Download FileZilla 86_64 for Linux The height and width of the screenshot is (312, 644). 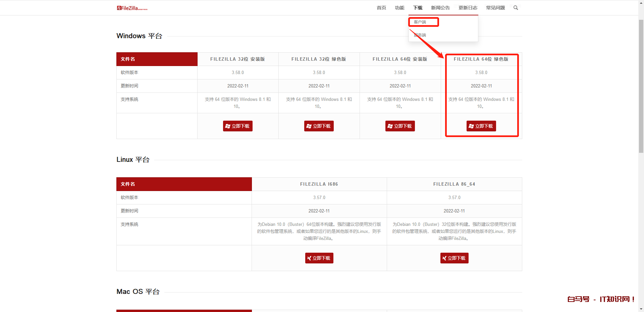click(x=454, y=258)
